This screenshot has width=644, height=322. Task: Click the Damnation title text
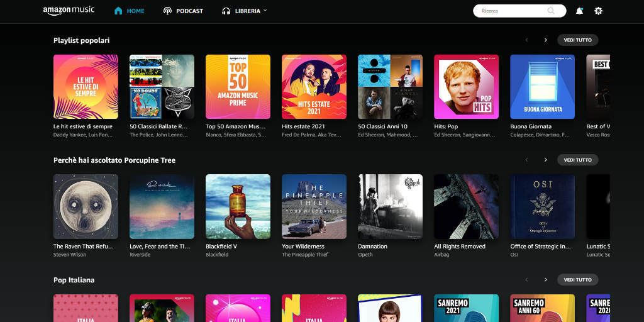[372, 247]
